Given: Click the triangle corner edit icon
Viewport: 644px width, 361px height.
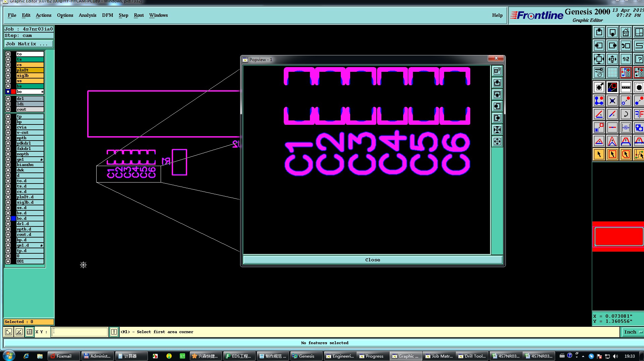Looking at the screenshot, I should point(599,141).
